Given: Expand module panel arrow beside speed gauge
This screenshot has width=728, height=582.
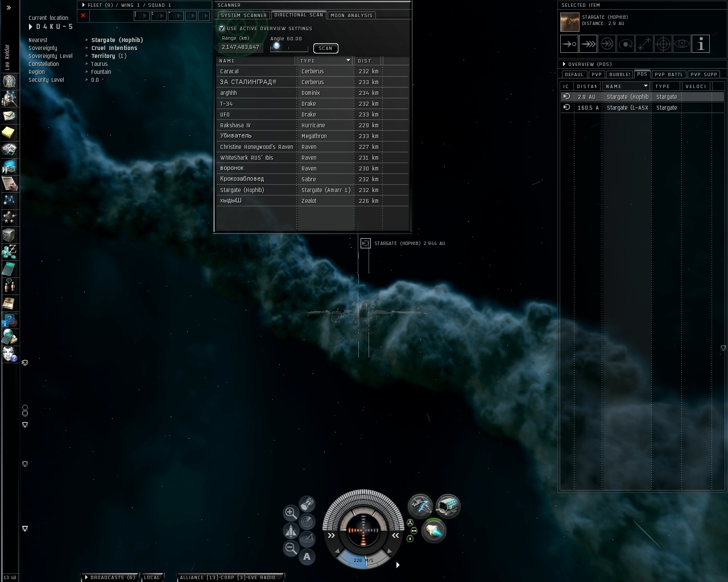Looking at the screenshot, I should [398, 565].
